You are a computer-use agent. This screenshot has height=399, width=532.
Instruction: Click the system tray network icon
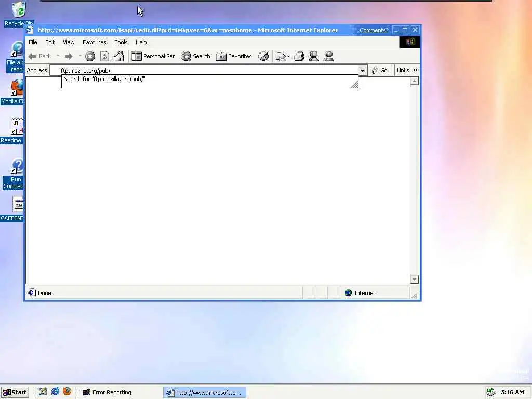pos(491,392)
